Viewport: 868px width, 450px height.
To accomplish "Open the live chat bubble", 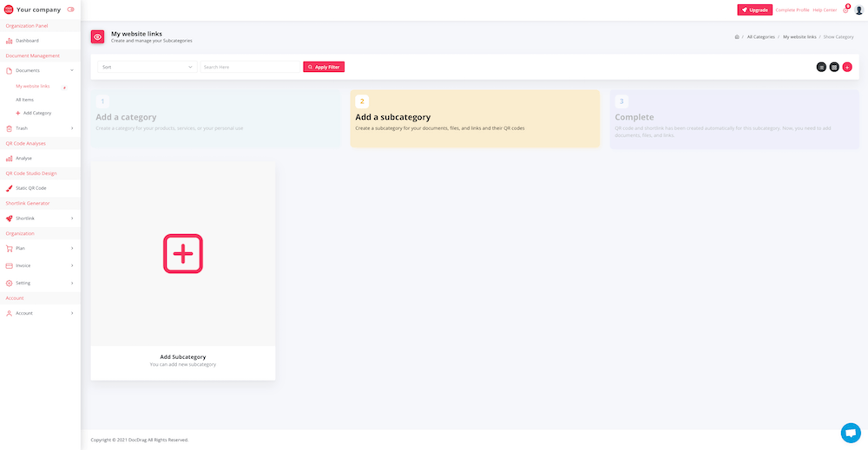I will pyautogui.click(x=851, y=433).
